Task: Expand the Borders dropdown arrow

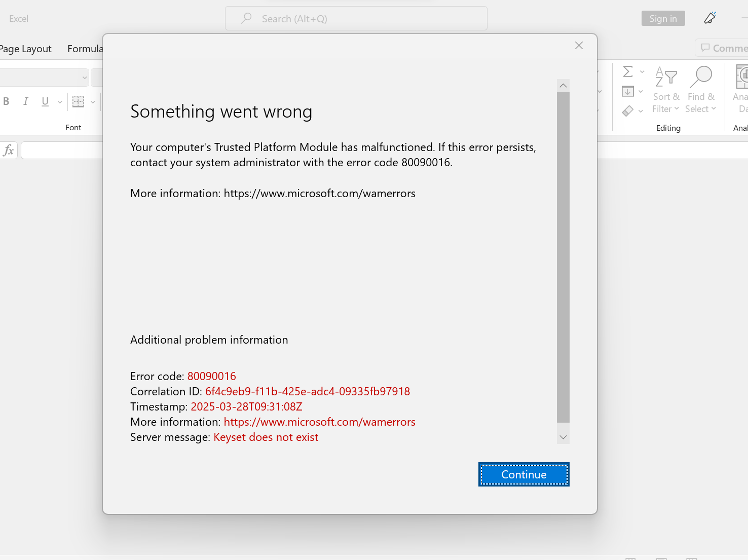Action: coord(93,102)
